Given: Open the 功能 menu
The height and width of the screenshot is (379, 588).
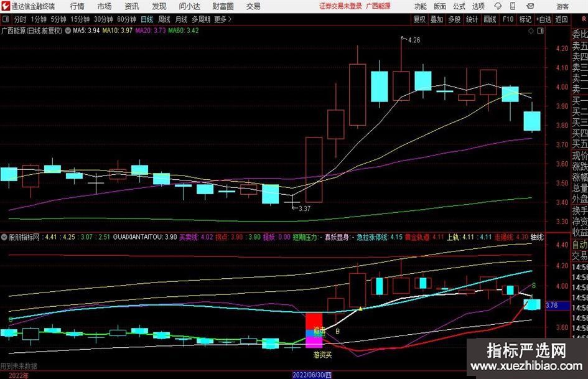Looking at the screenshot, I should pyautogui.click(x=421, y=6).
